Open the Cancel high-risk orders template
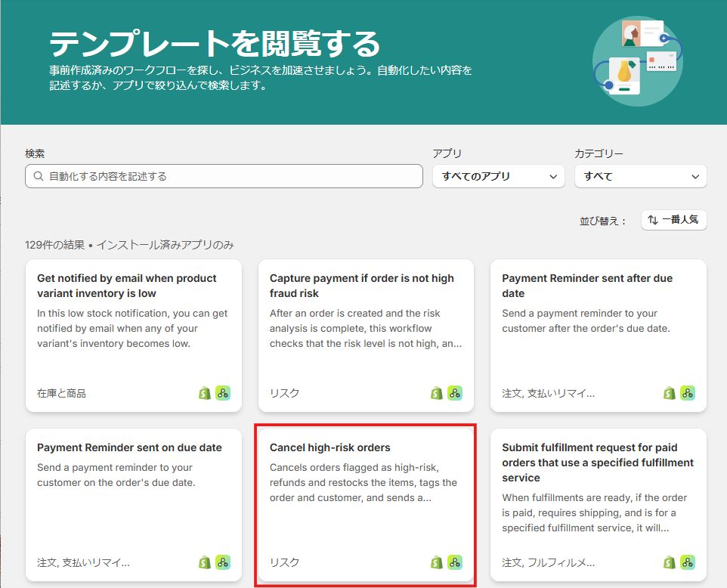727x588 pixels. tap(366, 505)
